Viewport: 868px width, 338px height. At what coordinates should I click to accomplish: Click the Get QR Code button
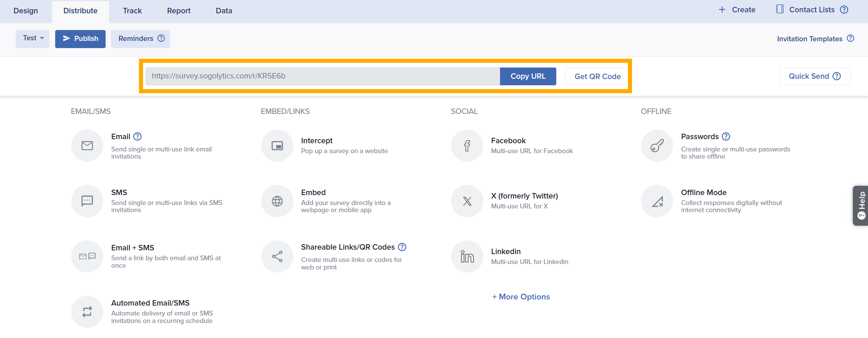pos(597,76)
